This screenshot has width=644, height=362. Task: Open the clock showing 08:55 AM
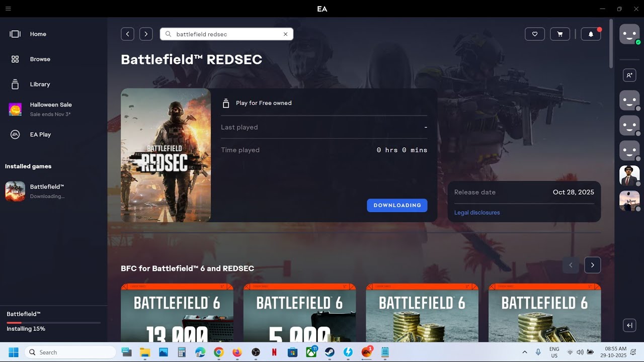[613, 352]
